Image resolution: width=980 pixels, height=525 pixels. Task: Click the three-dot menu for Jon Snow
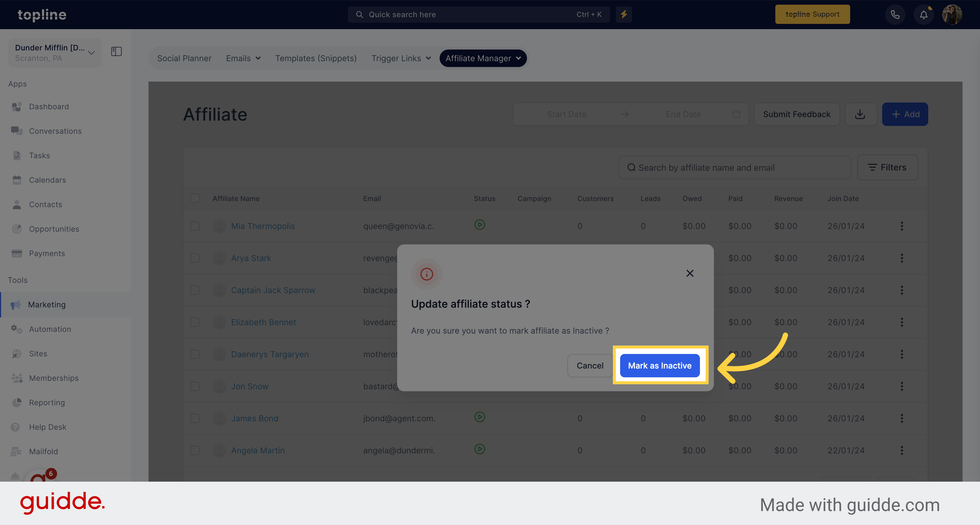[x=902, y=386]
